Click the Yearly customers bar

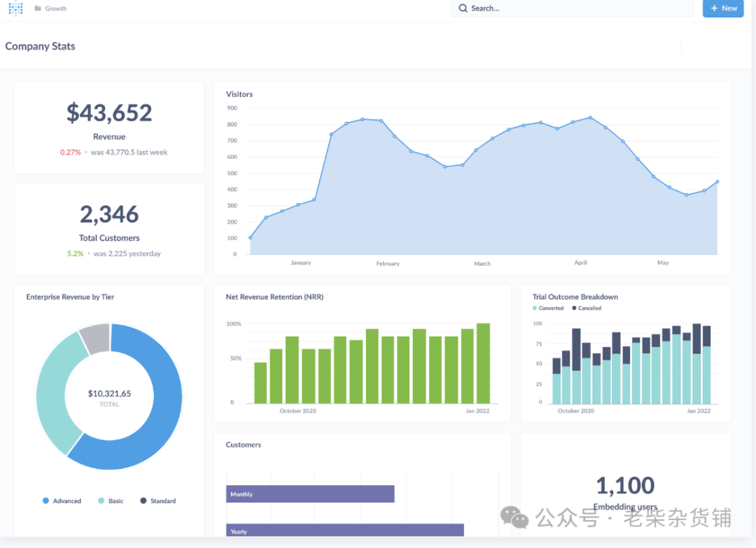pyautogui.click(x=344, y=531)
